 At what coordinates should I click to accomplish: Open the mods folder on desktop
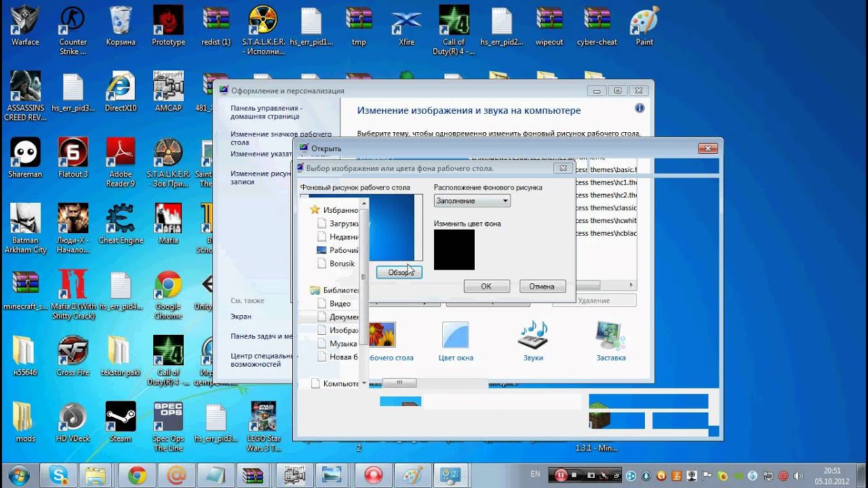tap(25, 422)
